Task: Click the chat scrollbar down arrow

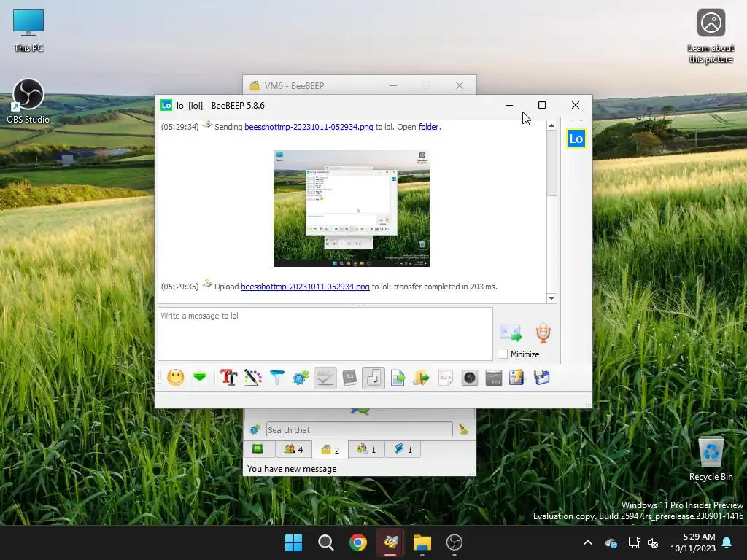Action: point(551,298)
